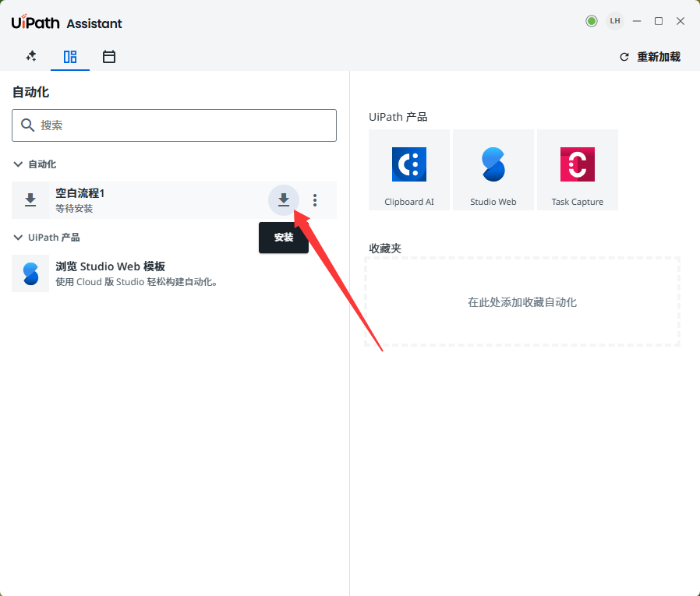The height and width of the screenshot is (596, 700).
Task: Click the download icon left of 空白流程1
Action: (30, 200)
